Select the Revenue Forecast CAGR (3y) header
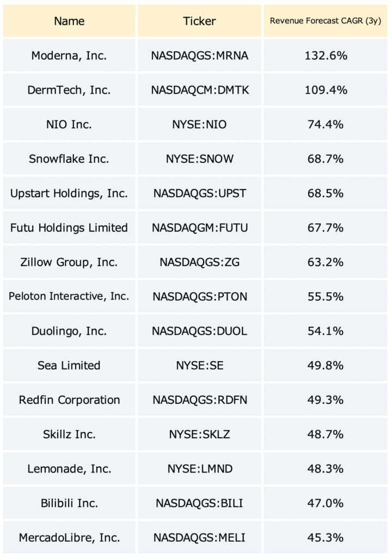392x558 pixels. 325,21
